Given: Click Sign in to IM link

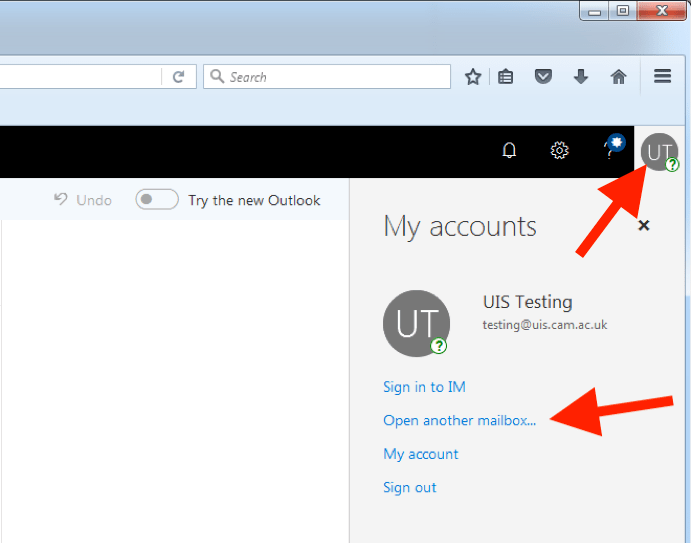Looking at the screenshot, I should pyautogui.click(x=424, y=387).
